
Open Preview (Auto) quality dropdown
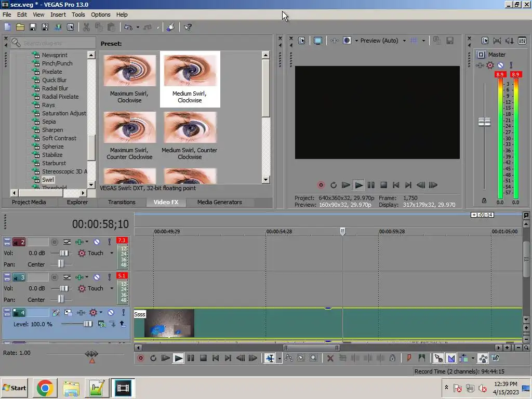404,41
